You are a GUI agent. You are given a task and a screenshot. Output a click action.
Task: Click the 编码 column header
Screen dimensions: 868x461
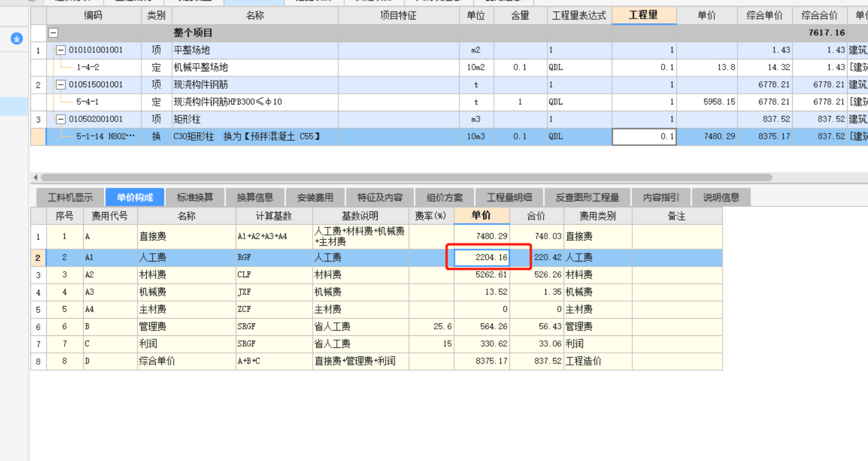tap(93, 16)
